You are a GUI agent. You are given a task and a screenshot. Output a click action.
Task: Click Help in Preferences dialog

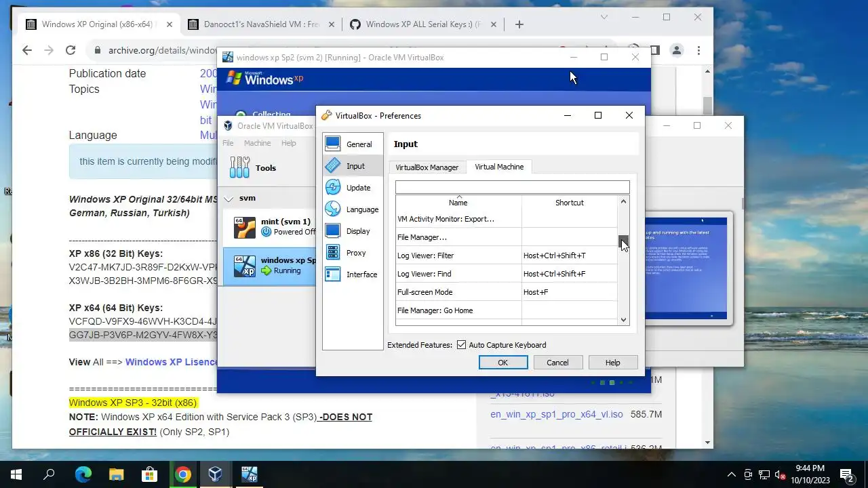(x=612, y=363)
